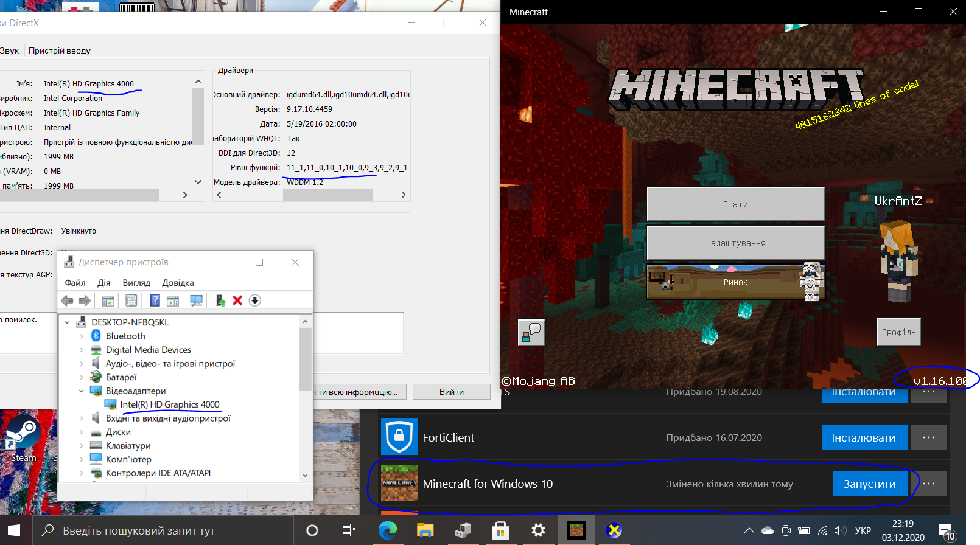The height and width of the screenshot is (545, 980).
Task: Open the Дія menu in Device Manager
Action: tap(104, 283)
